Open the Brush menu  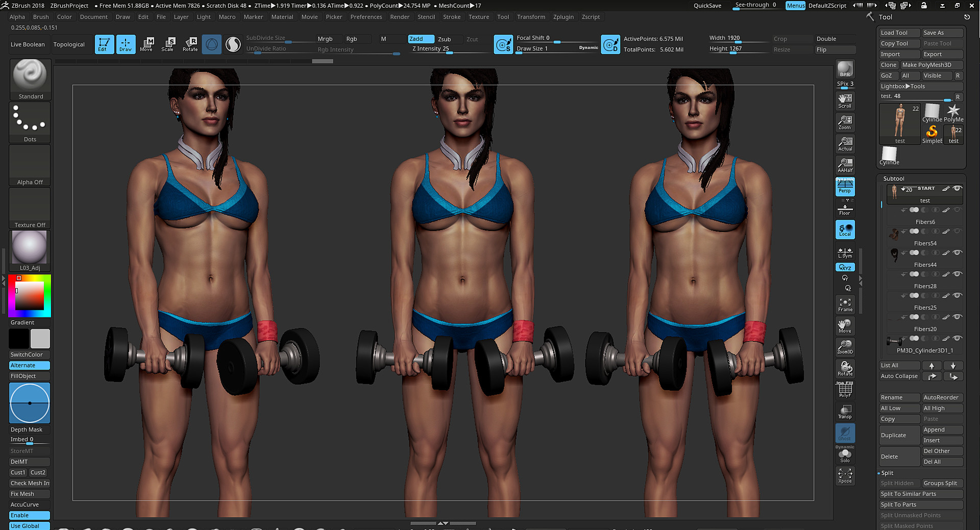pos(41,17)
